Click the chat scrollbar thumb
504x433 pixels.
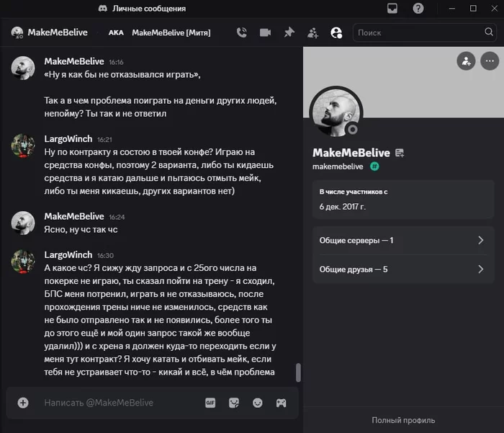click(299, 372)
